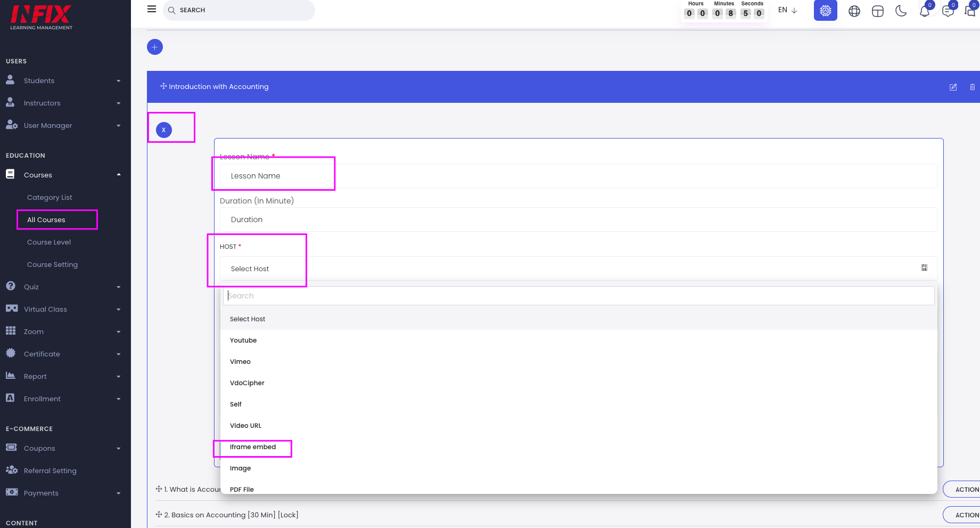The image size is (980, 528).
Task: Expand the User Manager menu arrow
Action: point(119,126)
